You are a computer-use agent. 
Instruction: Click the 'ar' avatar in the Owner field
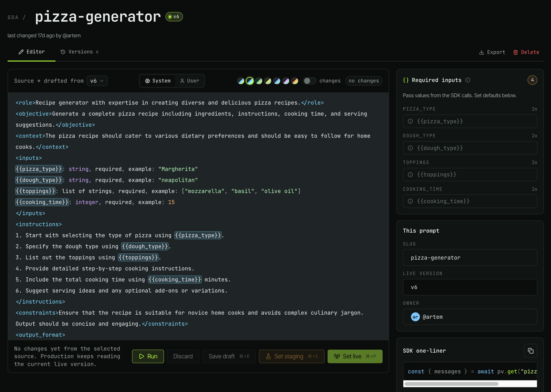point(415,317)
